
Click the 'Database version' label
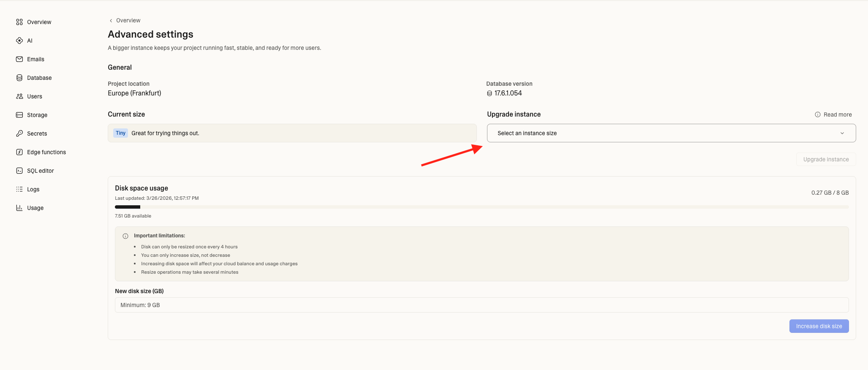pos(509,84)
